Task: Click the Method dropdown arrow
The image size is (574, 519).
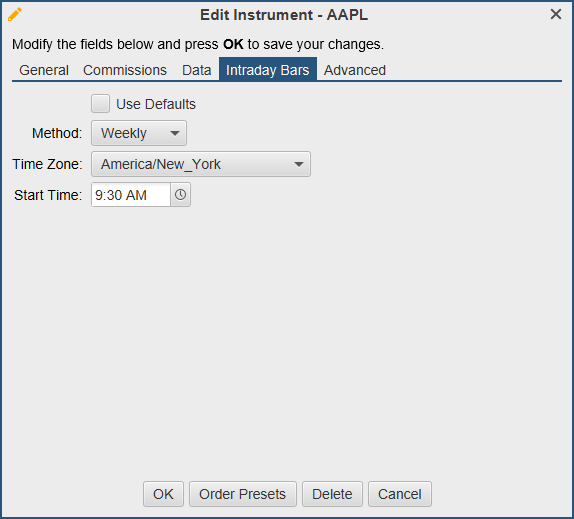Action: point(175,133)
